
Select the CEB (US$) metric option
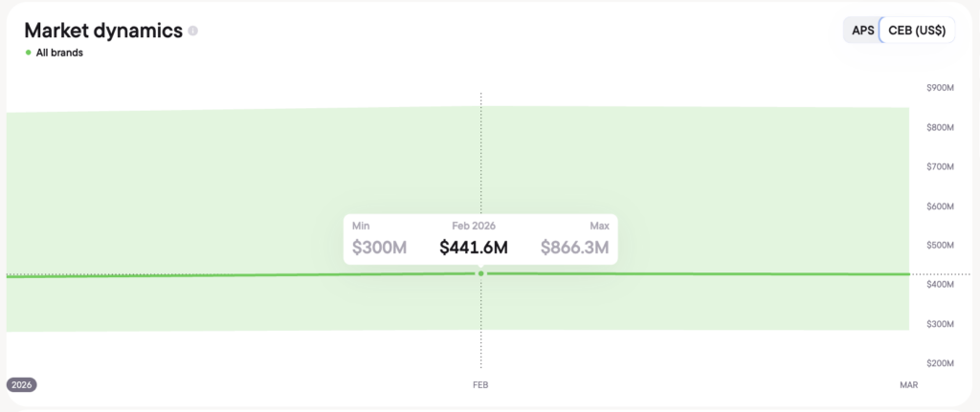(916, 31)
